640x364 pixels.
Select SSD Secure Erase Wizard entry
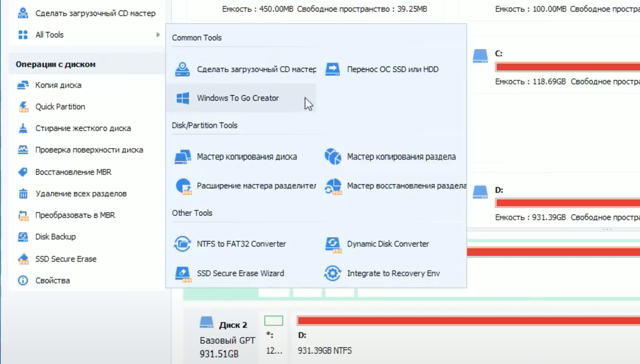point(241,273)
